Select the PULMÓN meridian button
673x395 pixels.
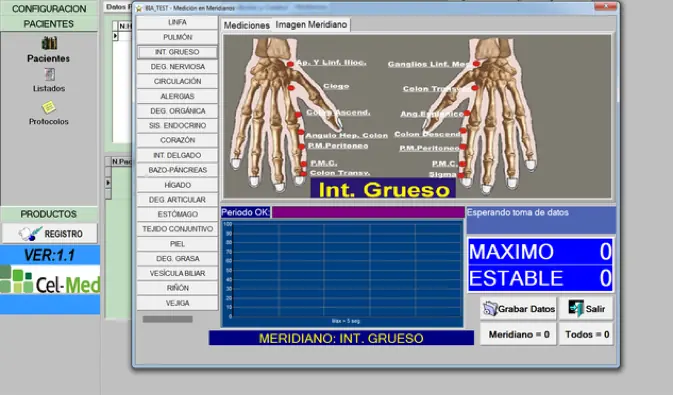[x=177, y=37]
